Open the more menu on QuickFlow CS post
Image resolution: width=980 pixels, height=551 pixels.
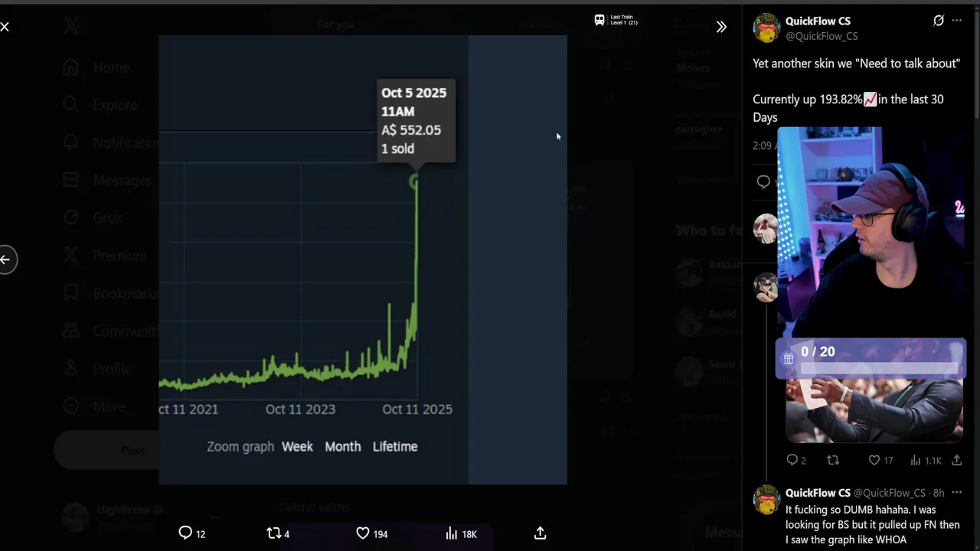click(x=957, y=21)
